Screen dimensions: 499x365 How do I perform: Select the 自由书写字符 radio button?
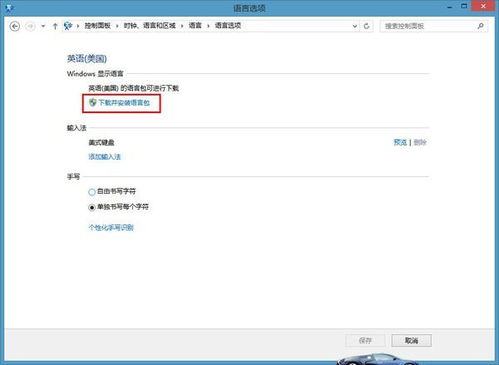(92, 192)
